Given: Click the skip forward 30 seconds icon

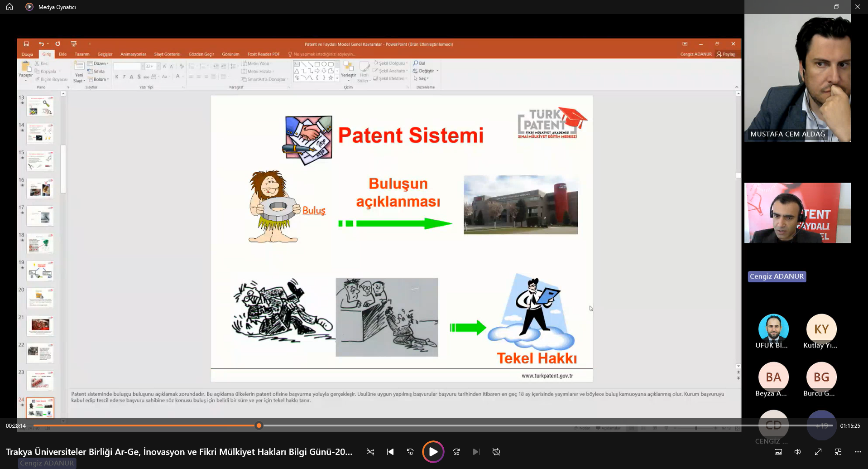Looking at the screenshot, I should (x=456, y=452).
